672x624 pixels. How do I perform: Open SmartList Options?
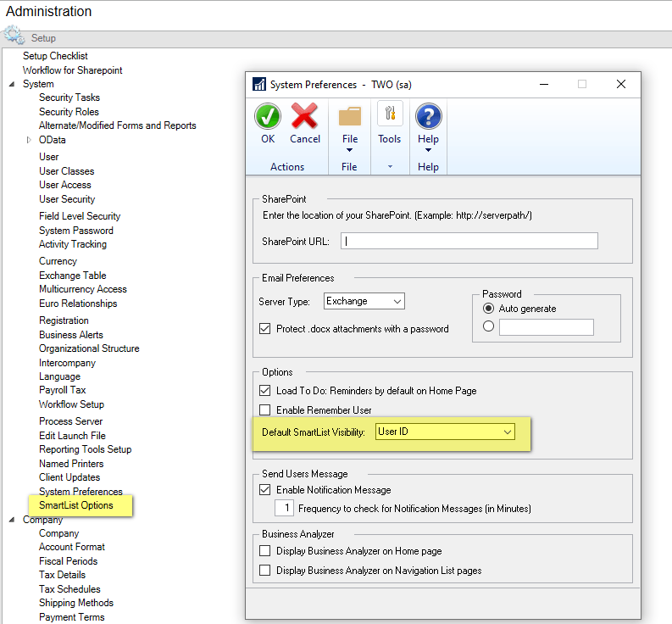coord(76,505)
